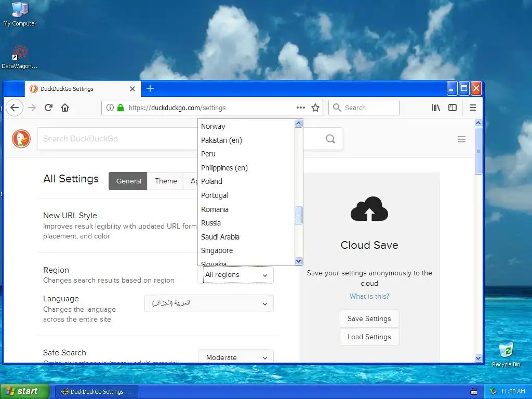Choose Saudi Arabia region option
The image size is (532, 399).
coord(246,237)
